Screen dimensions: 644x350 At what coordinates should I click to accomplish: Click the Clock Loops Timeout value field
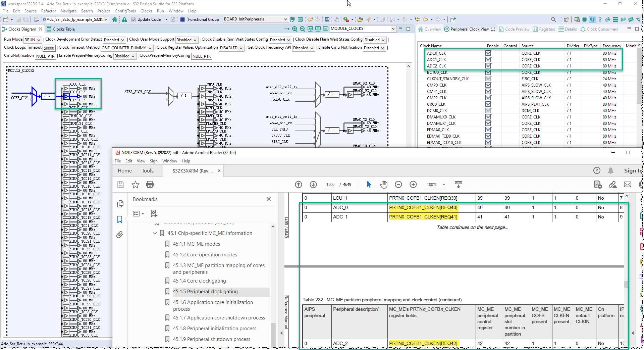[x=49, y=48]
